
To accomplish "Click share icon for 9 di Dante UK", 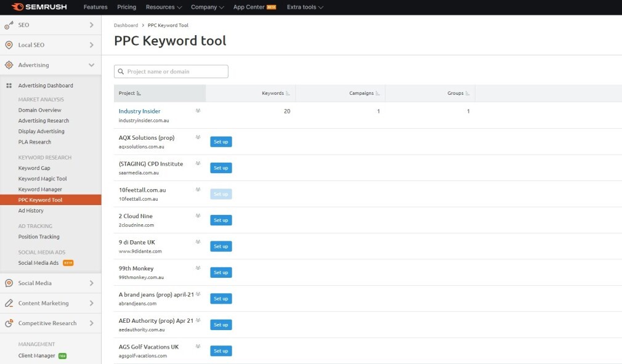I will coord(198,242).
